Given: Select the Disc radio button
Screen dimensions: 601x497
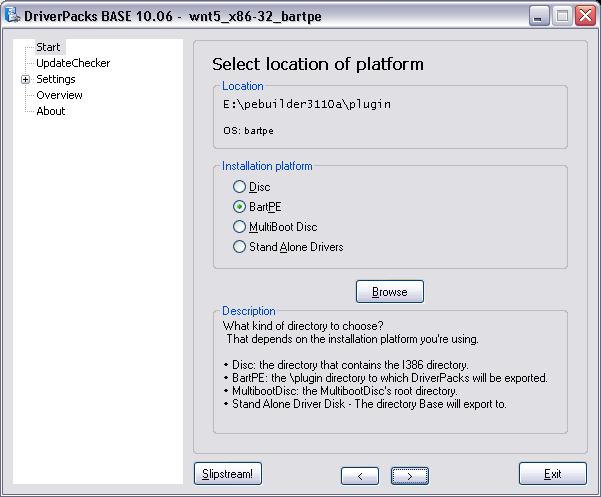Looking at the screenshot, I should 240,187.
